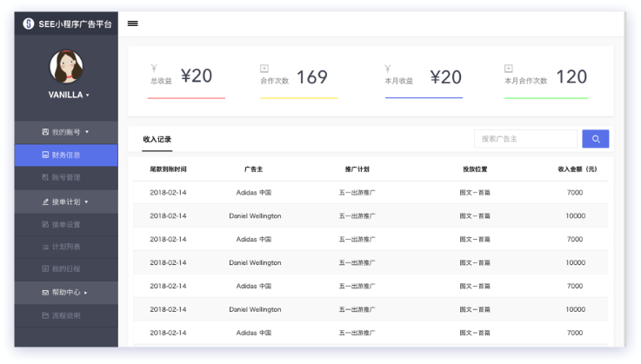Click the plus icon above 本月合作次数
Image resolution: width=641 pixels, height=364 pixels.
(508, 68)
